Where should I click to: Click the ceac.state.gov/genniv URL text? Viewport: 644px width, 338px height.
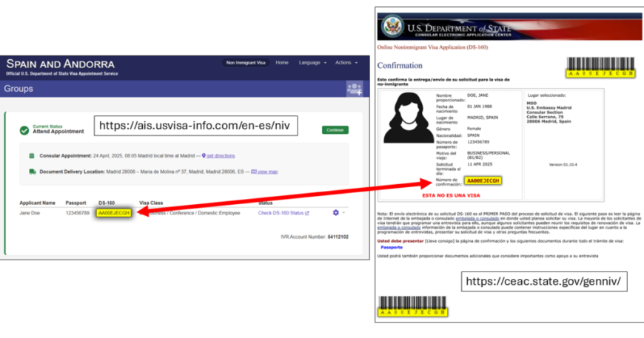pos(543,281)
